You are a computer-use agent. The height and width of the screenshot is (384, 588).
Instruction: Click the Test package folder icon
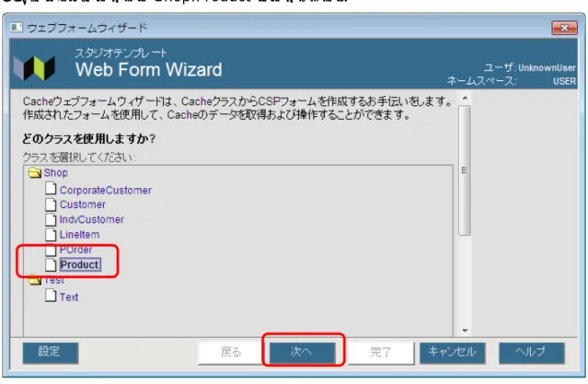(34, 280)
